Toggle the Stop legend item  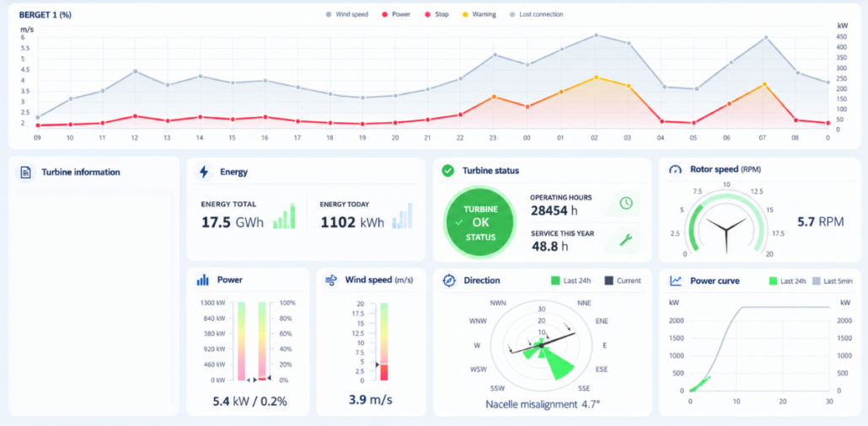click(x=437, y=14)
